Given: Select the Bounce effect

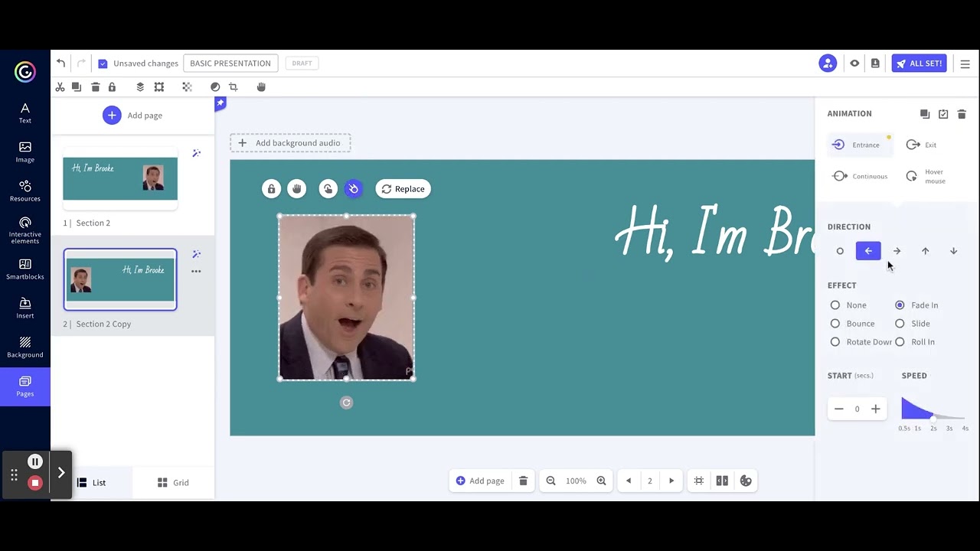Looking at the screenshot, I should (x=835, y=324).
